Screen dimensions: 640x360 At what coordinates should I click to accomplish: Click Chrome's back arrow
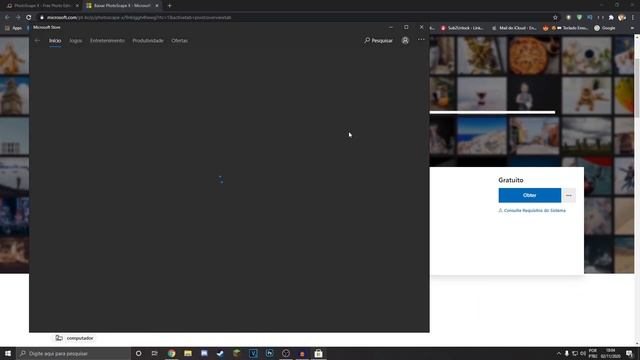coord(7,18)
